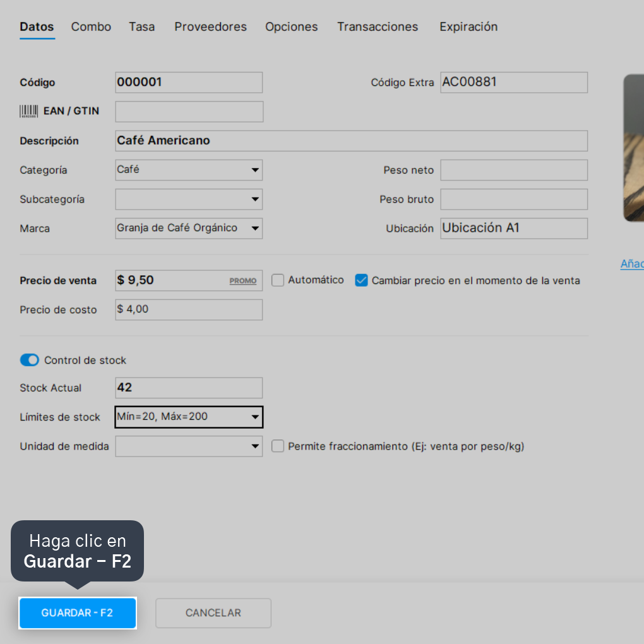Open the Límites de stock dropdown

(x=189, y=417)
